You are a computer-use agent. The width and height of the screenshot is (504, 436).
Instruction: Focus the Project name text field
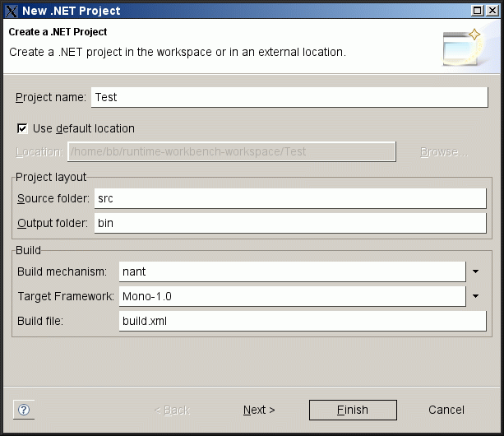click(x=291, y=97)
